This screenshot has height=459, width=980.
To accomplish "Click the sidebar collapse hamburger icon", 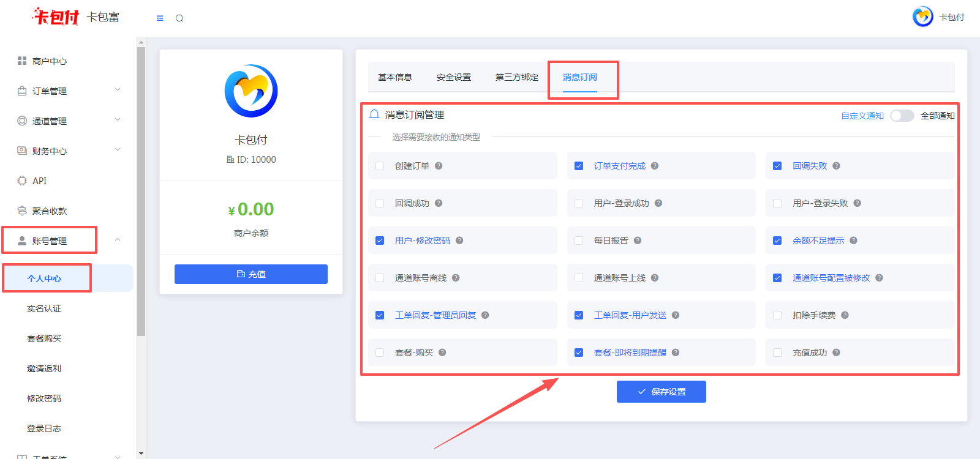I will (160, 18).
